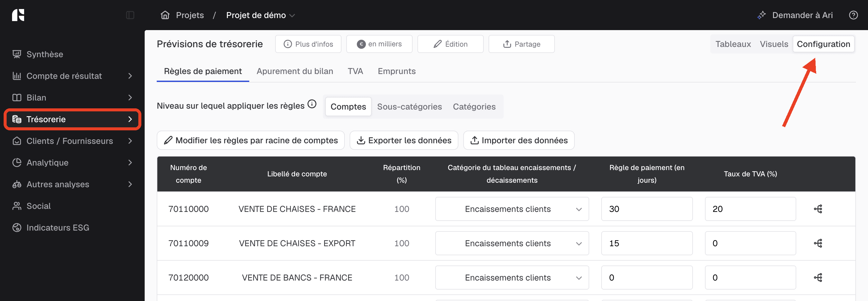Expand the Clients / Fournisseurs chevron
The image size is (868, 301).
pos(130,141)
